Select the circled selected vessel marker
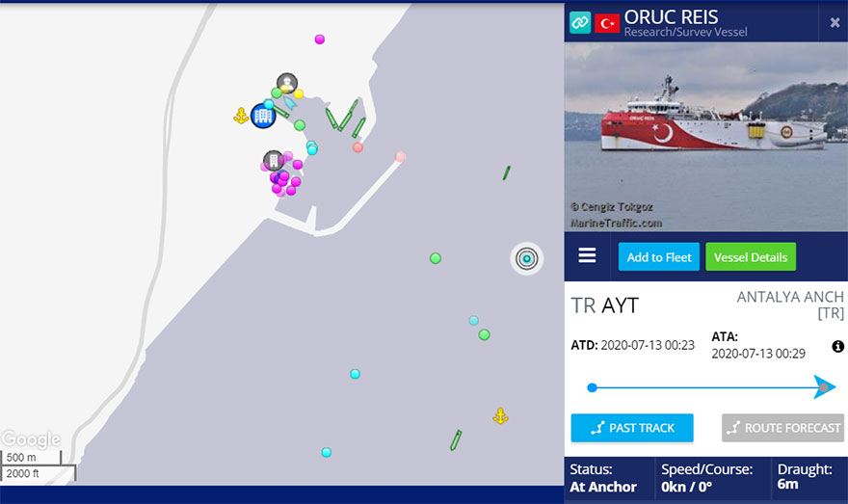The height and width of the screenshot is (504, 848). (527, 258)
